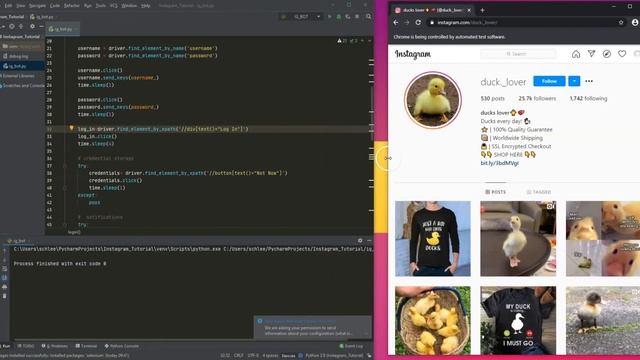Select the Instagram TAGGED tab
Viewport: 640px width, 360px height.
click(x=539, y=192)
